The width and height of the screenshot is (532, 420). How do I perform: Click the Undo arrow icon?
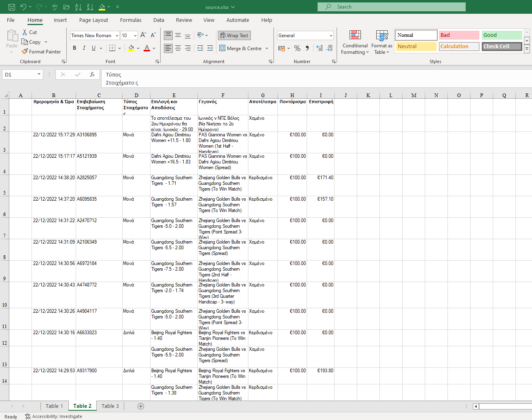pos(23,7)
